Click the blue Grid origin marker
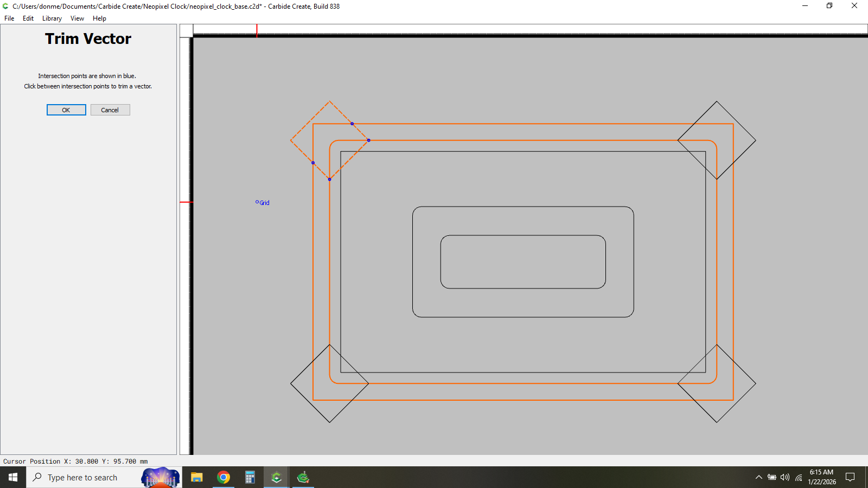This screenshot has width=868, height=488. click(x=257, y=202)
